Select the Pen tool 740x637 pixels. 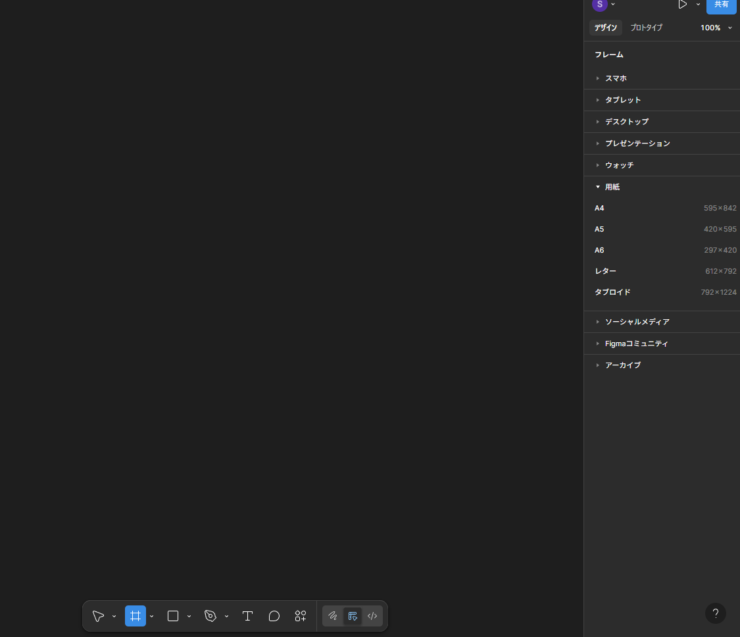click(210, 616)
